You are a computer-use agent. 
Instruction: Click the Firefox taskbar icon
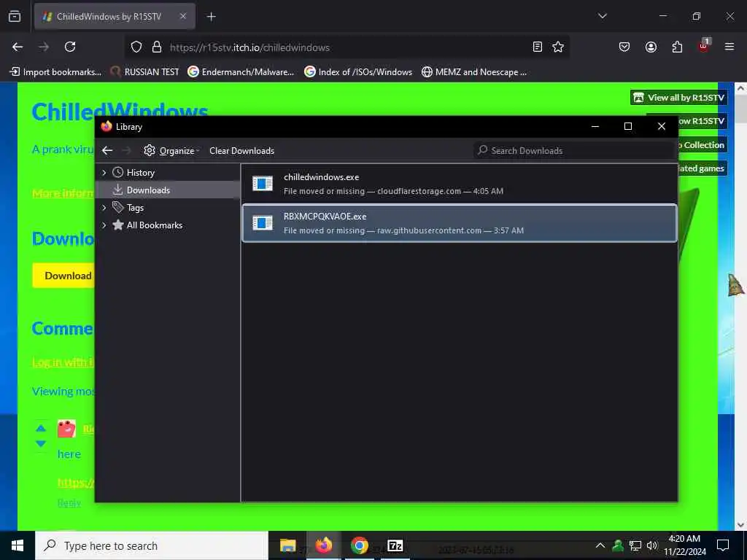323,545
